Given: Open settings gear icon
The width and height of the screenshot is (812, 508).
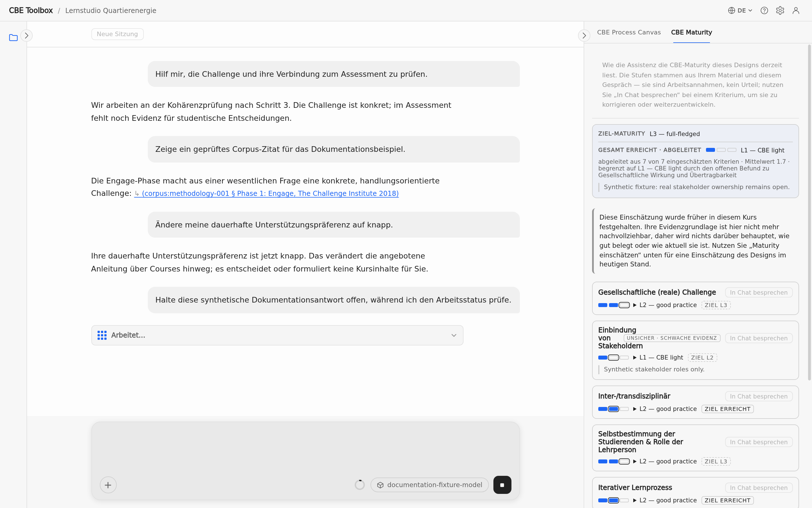Looking at the screenshot, I should [x=780, y=10].
